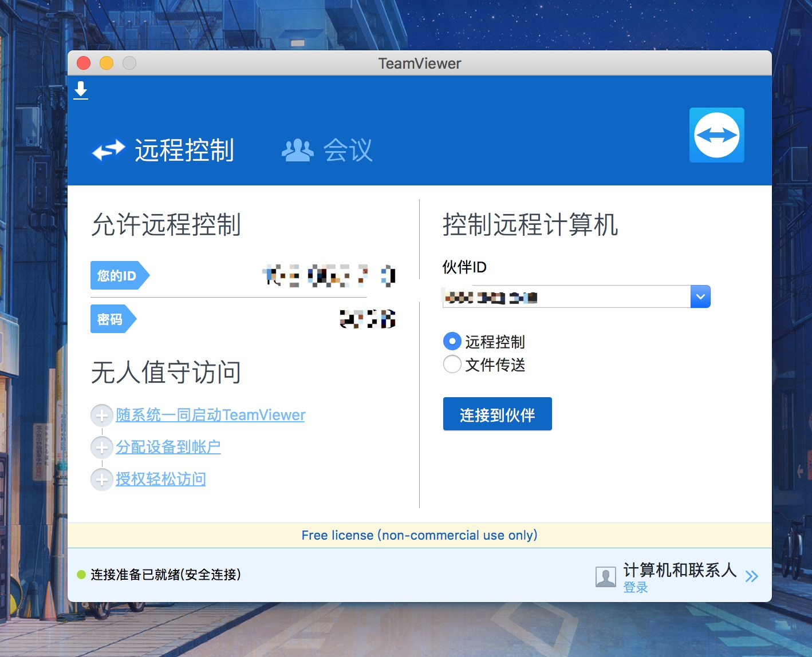Close the TeamViewer window with red button
This screenshot has width=812, height=657.
(84, 63)
